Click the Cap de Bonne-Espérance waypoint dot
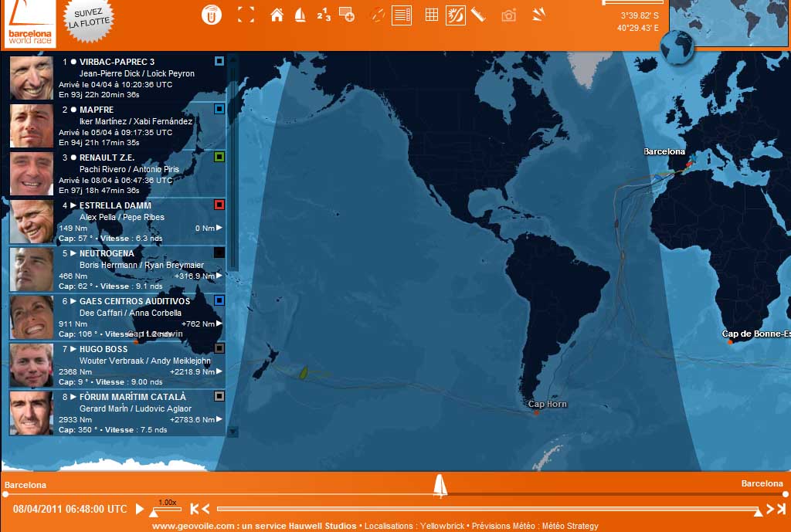Screen dimensions: 791x532 pyautogui.click(x=729, y=342)
